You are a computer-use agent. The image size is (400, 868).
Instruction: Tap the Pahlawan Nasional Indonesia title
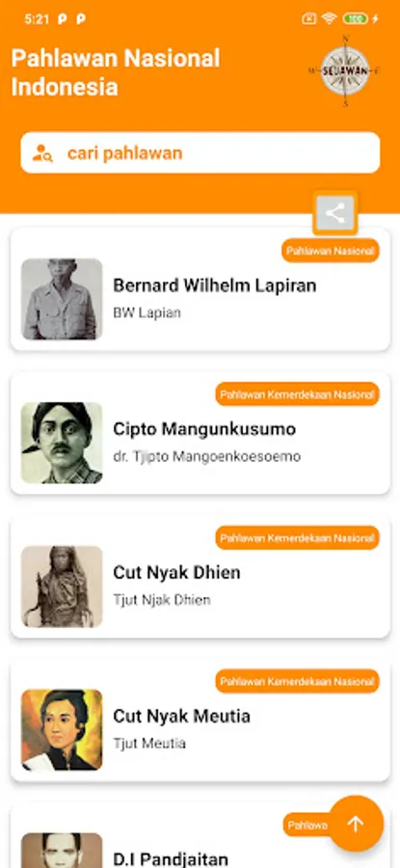click(x=116, y=72)
